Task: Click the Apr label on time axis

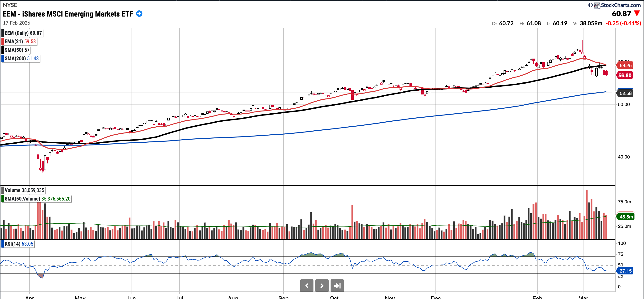Action: click(30, 297)
